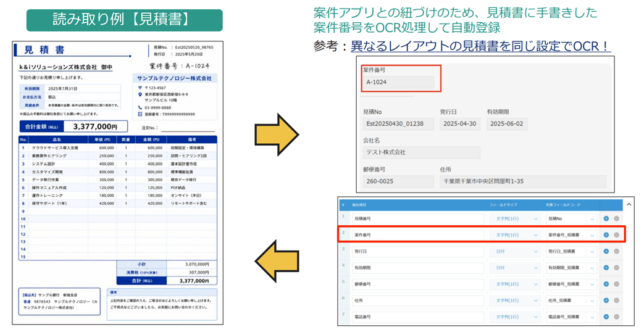The width and height of the screenshot is (644, 332).
Task: Open the field type dropdown for the 見積番号 row
Action: pyautogui.click(x=514, y=218)
